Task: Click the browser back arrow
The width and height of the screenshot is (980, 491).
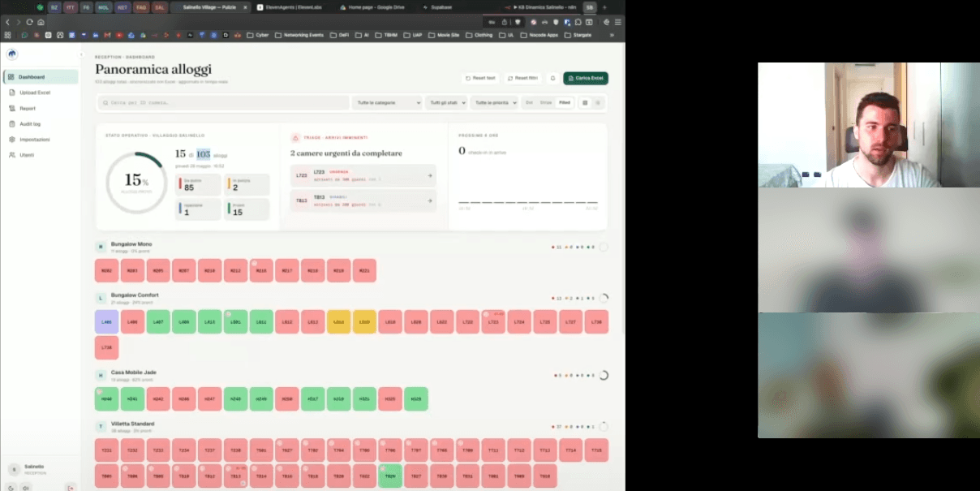Action: 8,22
